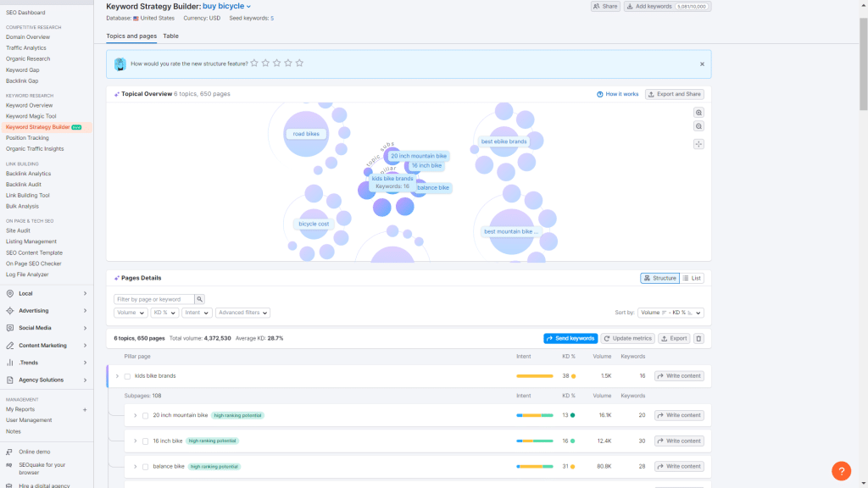Image resolution: width=868 pixels, height=488 pixels.
Task: Open the Advanced filters dropdown
Action: (243, 312)
